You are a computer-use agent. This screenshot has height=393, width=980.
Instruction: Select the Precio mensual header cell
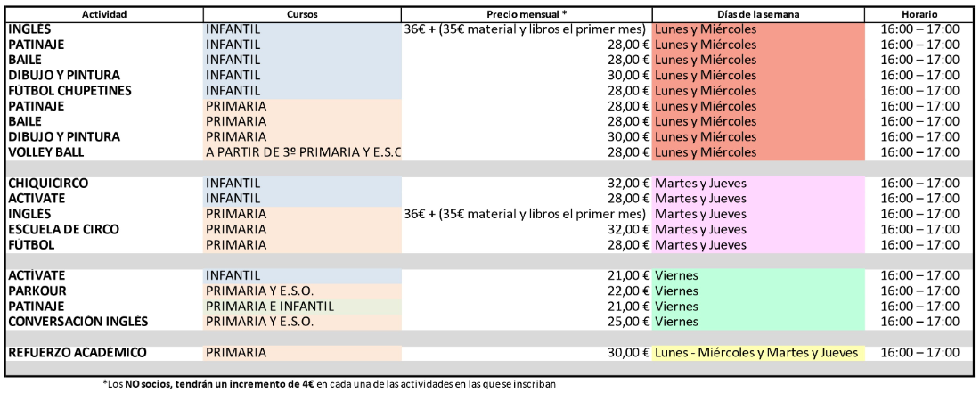(x=527, y=15)
